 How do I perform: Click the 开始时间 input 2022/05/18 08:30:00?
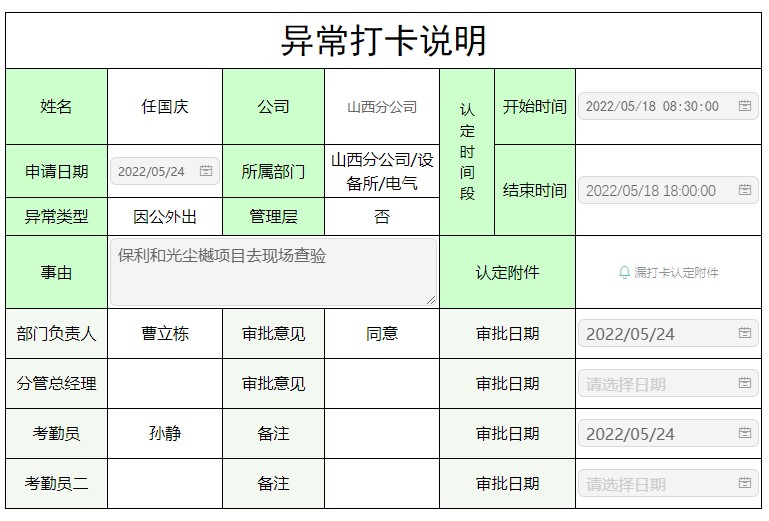click(668, 106)
